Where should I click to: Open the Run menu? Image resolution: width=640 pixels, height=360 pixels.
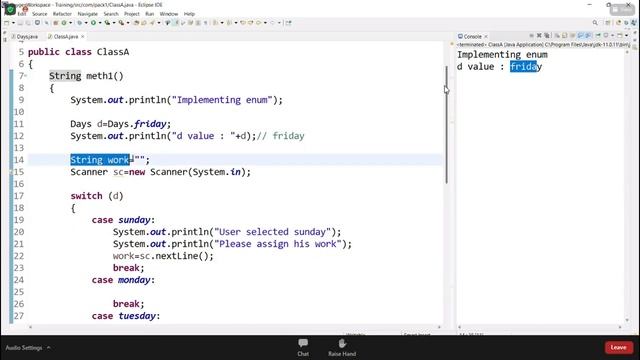point(150,14)
